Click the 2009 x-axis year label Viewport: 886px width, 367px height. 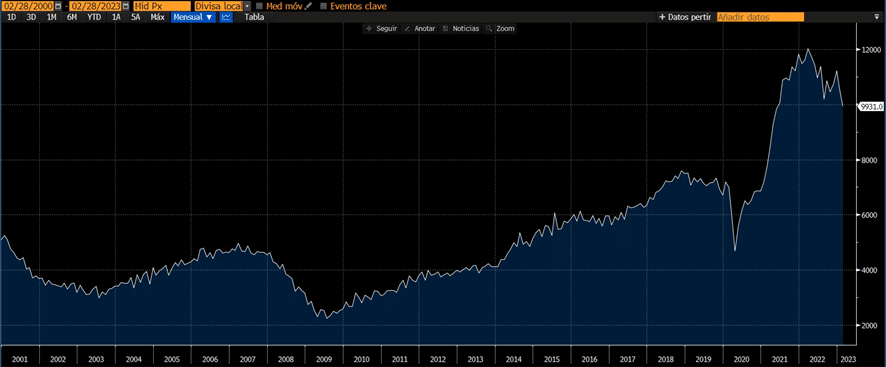pyautogui.click(x=324, y=359)
